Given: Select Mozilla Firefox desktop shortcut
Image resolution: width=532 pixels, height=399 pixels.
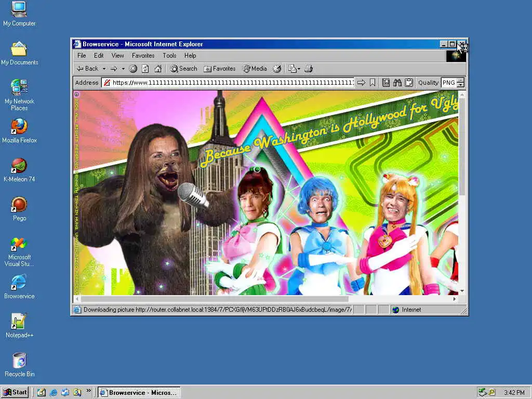Looking at the screenshot, I should click(19, 130).
